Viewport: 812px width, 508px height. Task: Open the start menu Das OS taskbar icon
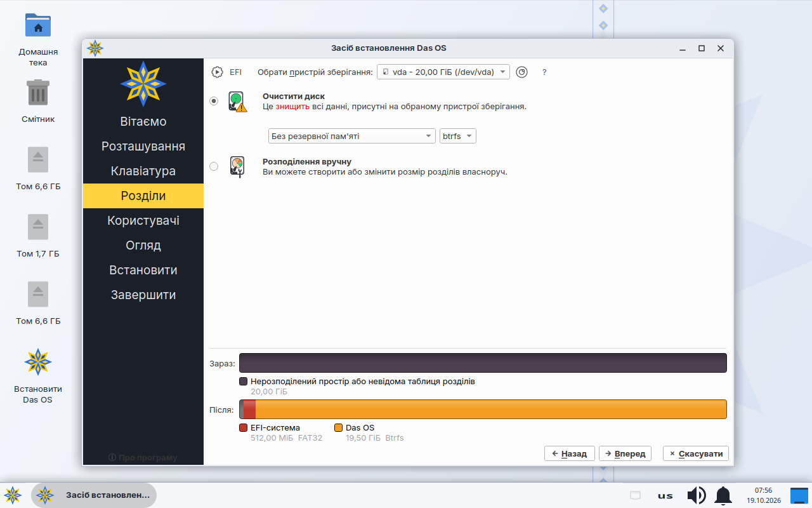point(13,495)
